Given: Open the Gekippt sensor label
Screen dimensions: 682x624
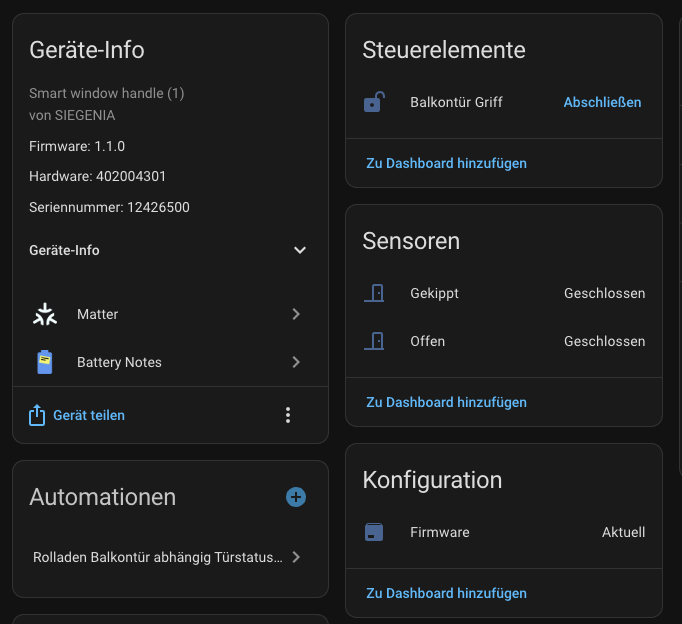Looking at the screenshot, I should 434,294.
